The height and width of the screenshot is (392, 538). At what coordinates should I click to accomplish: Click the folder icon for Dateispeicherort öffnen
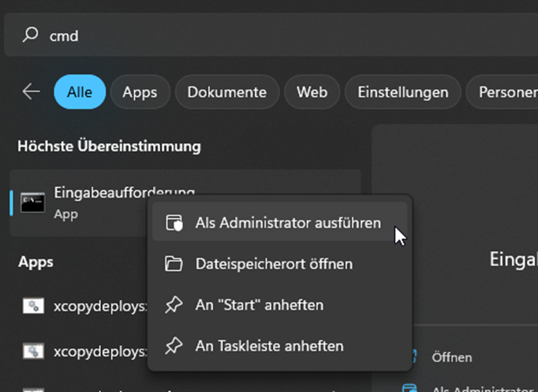tap(174, 264)
